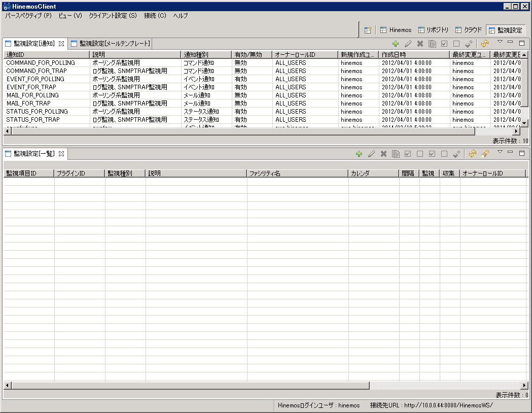Image resolution: width=532 pixels, height=413 pixels.
Task: Click copy document icon in 監視設定[通知] toolbar
Action: click(x=432, y=44)
